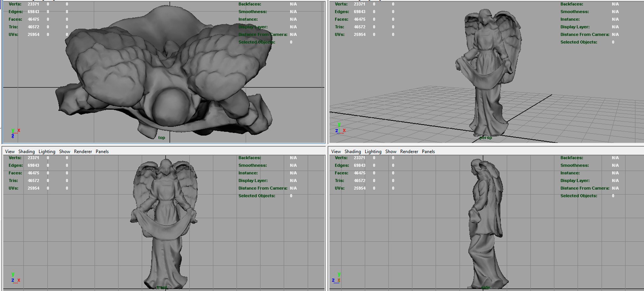
Task: Click the '23371' verts value in the front viewport
Action: pos(33,158)
